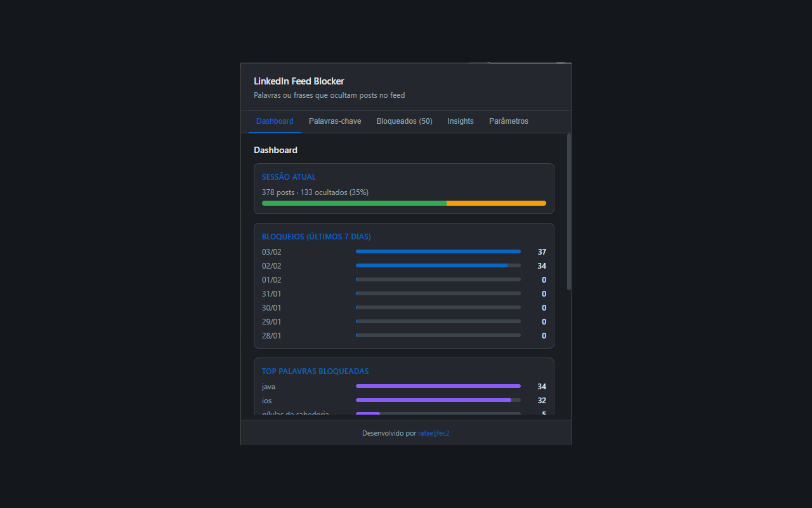This screenshot has width=812, height=508.
Task: Click the 30/01 date label
Action: pyautogui.click(x=272, y=308)
